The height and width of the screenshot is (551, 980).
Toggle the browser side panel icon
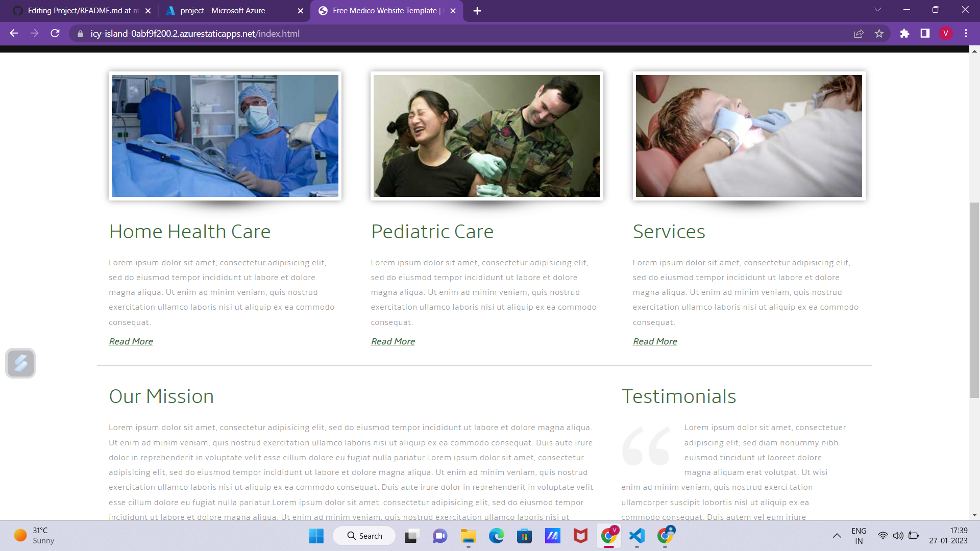[x=925, y=34]
